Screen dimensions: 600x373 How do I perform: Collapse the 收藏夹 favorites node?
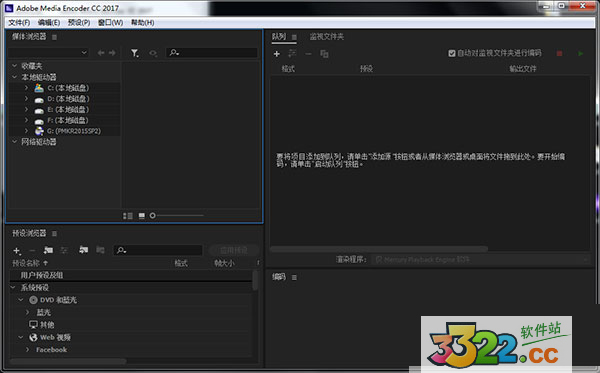click(x=15, y=66)
